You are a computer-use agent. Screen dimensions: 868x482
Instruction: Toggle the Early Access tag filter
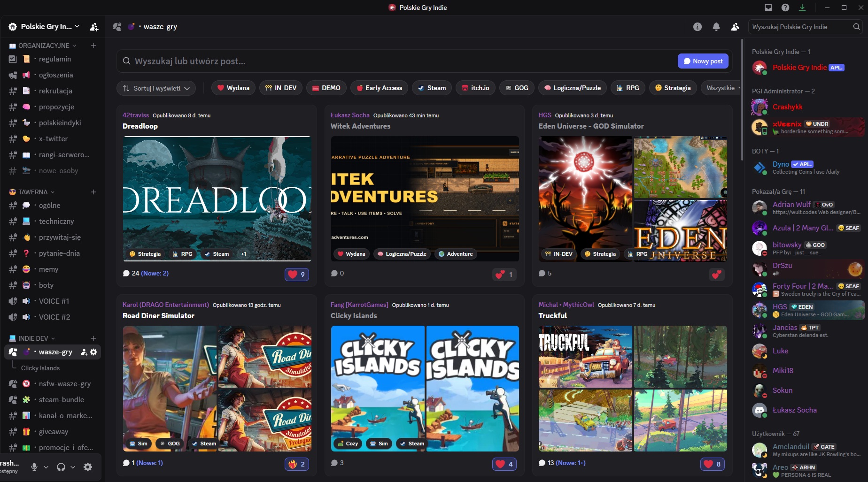(x=379, y=88)
